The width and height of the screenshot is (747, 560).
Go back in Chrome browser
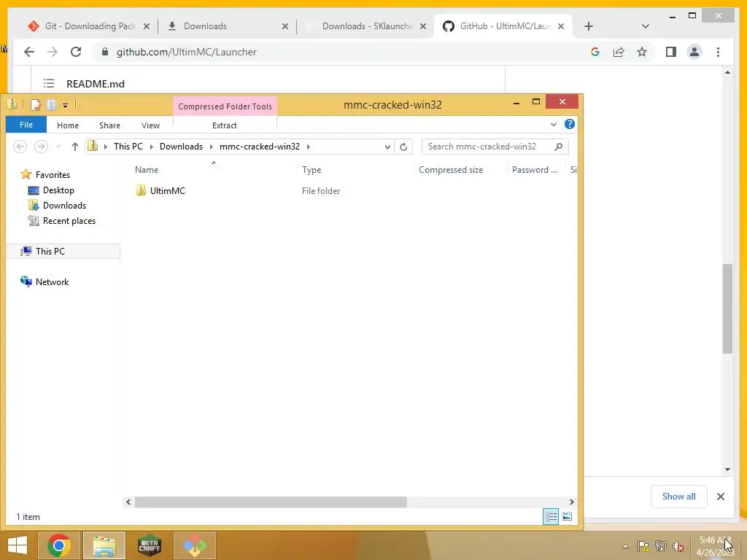click(x=29, y=52)
